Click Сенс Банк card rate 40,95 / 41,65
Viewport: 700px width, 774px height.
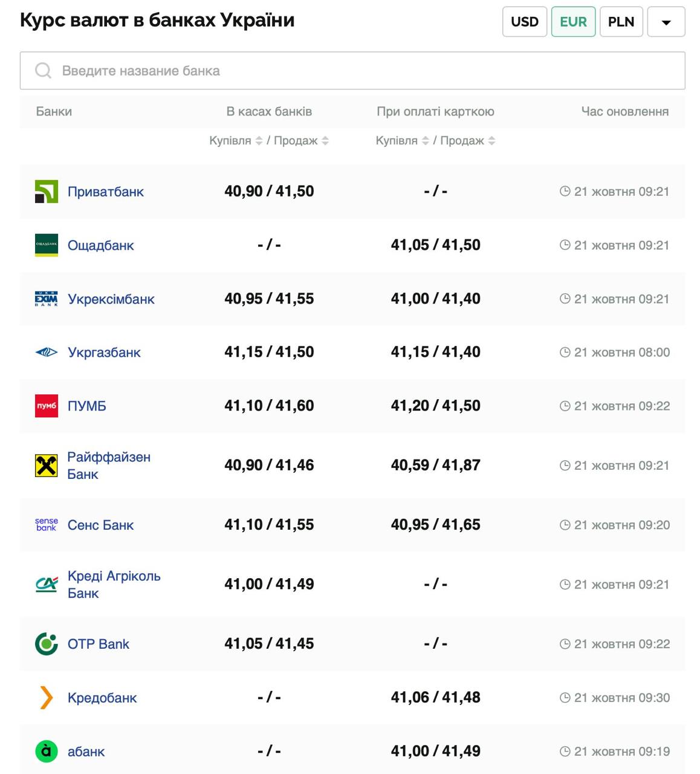435,525
